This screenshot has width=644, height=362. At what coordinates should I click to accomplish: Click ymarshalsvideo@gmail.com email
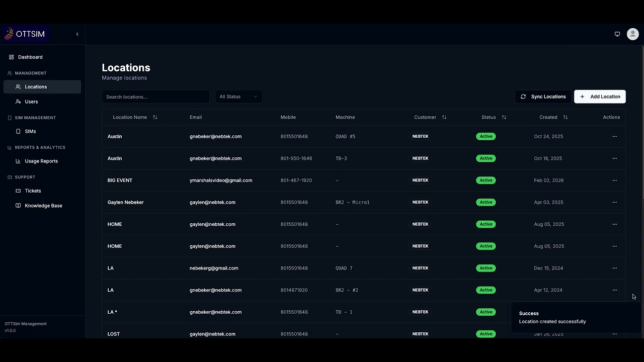point(221,180)
